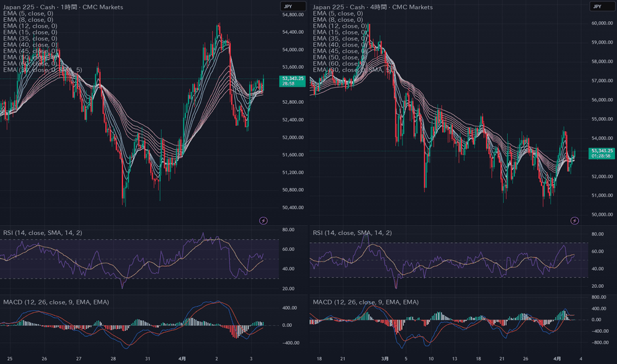Open the JPY currency selector on the 1時間 chart
617x364 pixels.
[x=288, y=7]
